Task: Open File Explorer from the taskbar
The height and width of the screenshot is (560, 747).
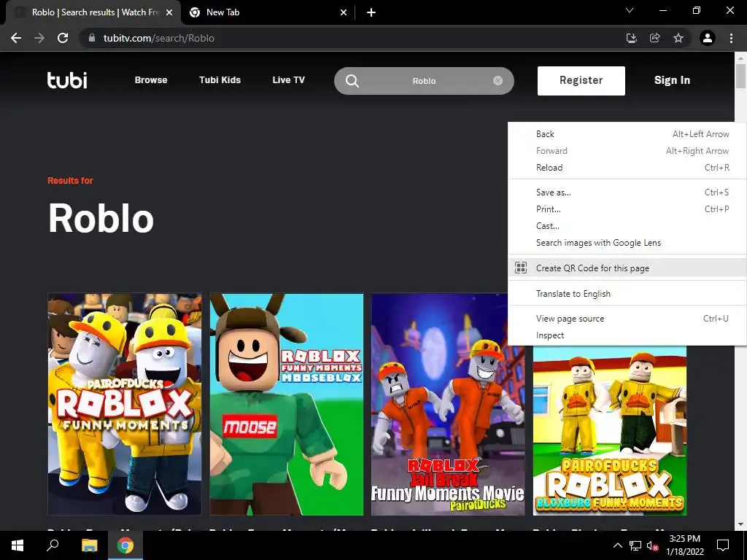Action: pos(89,545)
